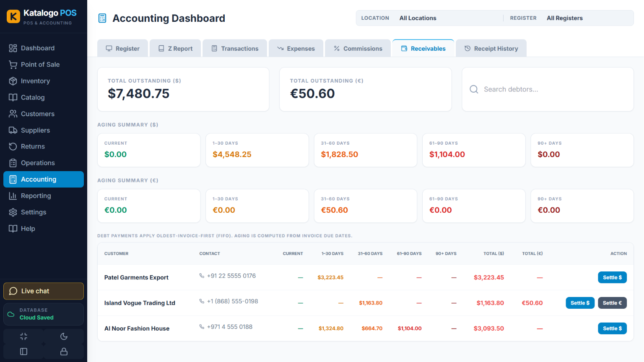Screen dimensions: 644x362
Task: Switch to the Commissions tab
Action: coord(358,48)
